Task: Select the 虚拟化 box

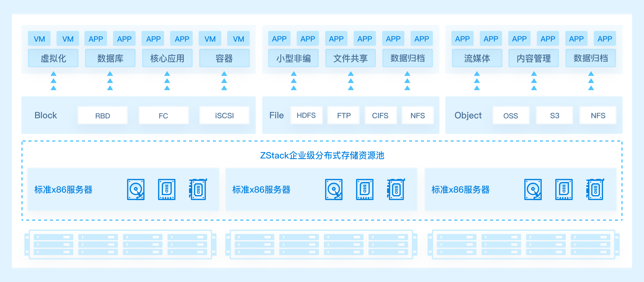Action: (x=53, y=58)
